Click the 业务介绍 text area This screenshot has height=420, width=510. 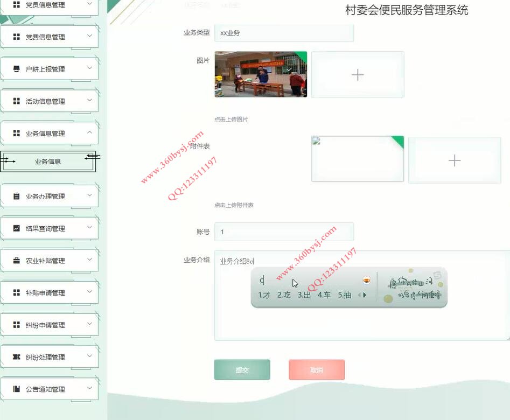(x=362, y=296)
